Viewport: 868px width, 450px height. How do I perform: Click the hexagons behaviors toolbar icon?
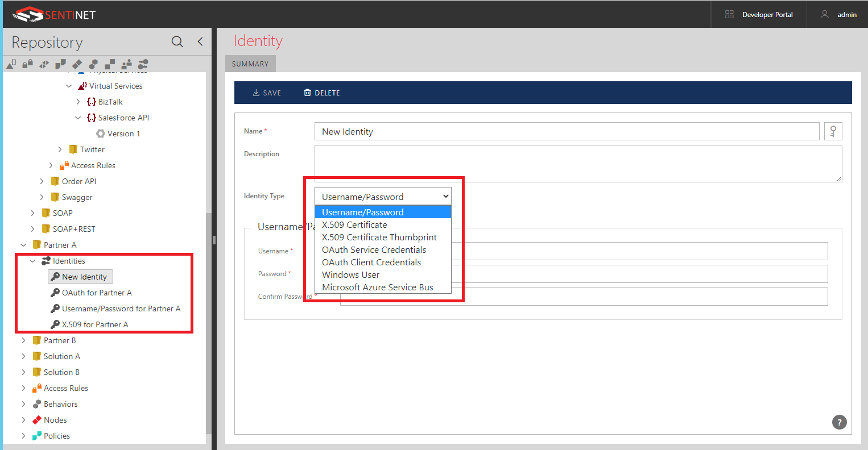pos(93,64)
